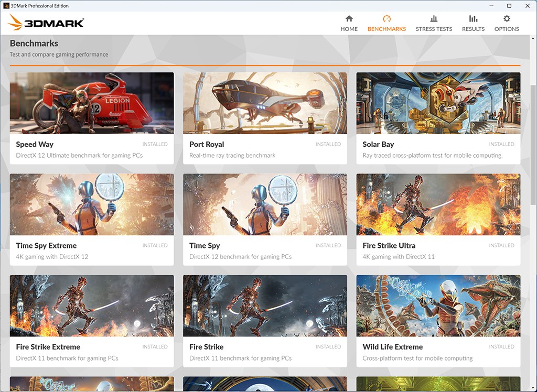Click '4K gaming with DirectX 12' description
Image resolution: width=537 pixels, height=392 pixels.
(x=52, y=256)
